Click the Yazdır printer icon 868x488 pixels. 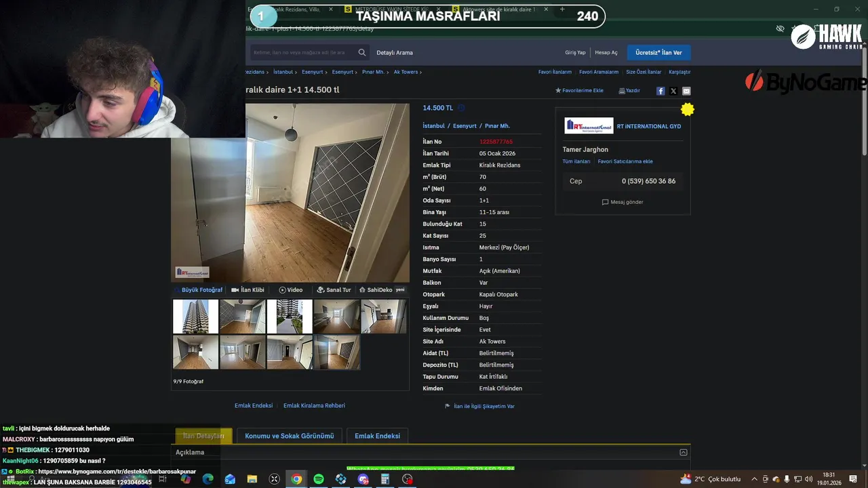coord(622,91)
